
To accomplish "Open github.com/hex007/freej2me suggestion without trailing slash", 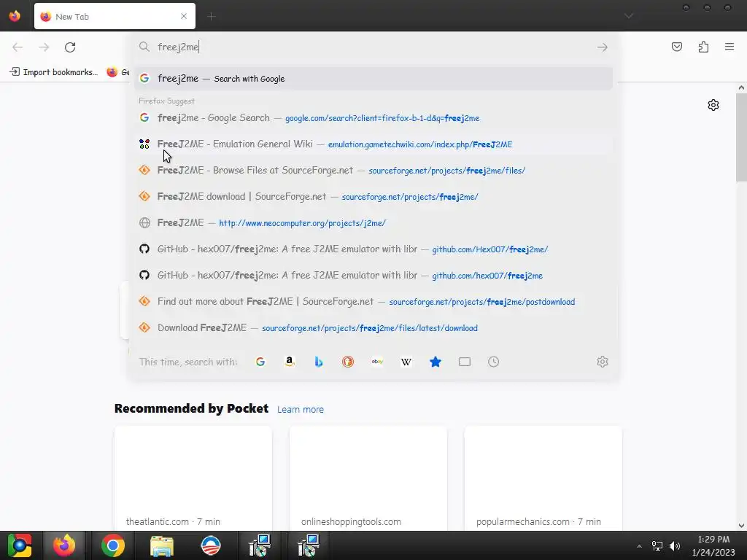I will (373, 275).
